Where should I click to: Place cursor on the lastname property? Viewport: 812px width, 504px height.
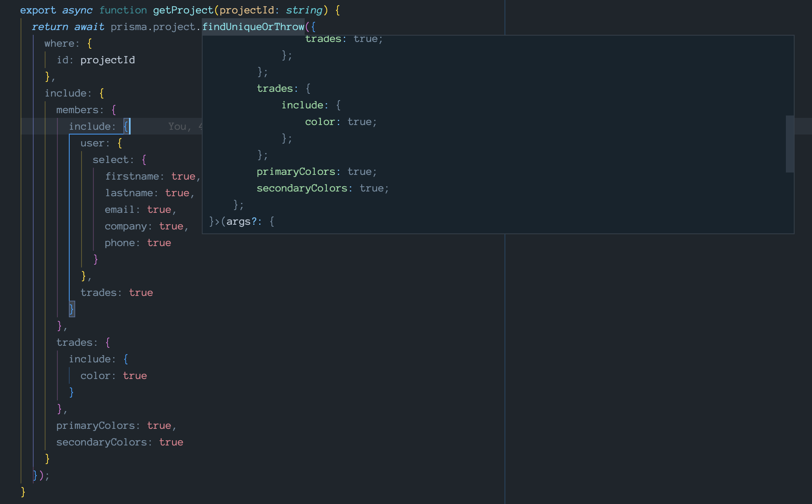[x=129, y=193]
